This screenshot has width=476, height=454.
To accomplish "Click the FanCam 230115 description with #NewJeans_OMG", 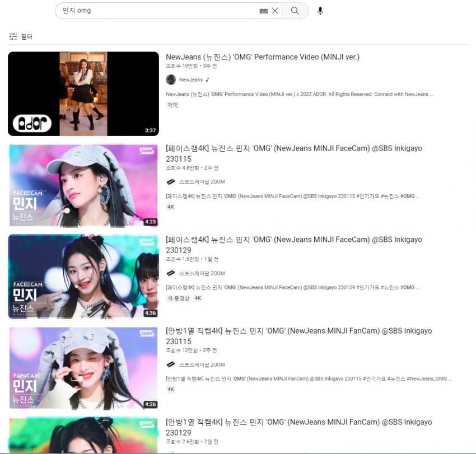I will point(309,379).
